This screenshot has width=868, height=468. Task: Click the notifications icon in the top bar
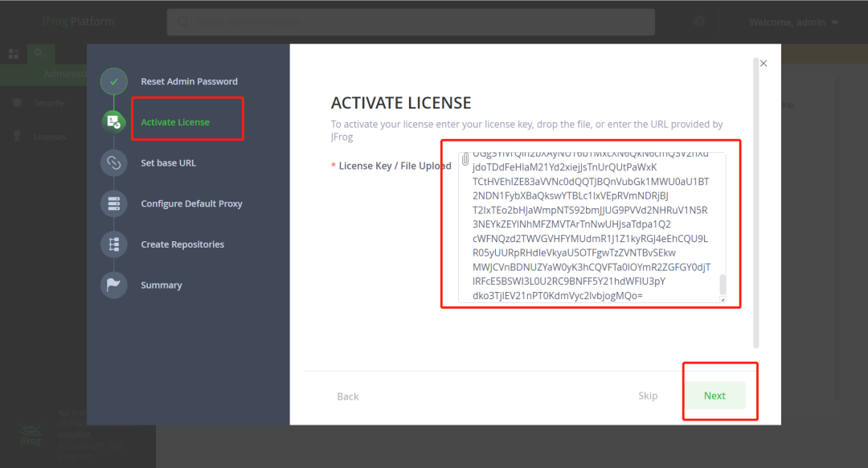698,22
